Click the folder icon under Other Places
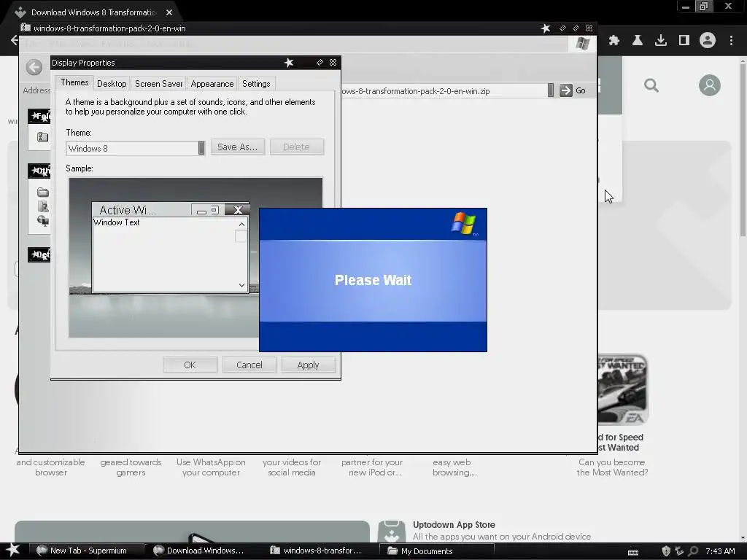The image size is (747, 560). [x=43, y=192]
